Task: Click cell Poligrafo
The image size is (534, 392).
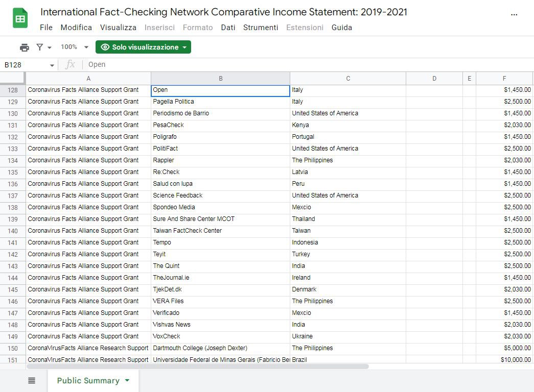Action: [x=220, y=137]
